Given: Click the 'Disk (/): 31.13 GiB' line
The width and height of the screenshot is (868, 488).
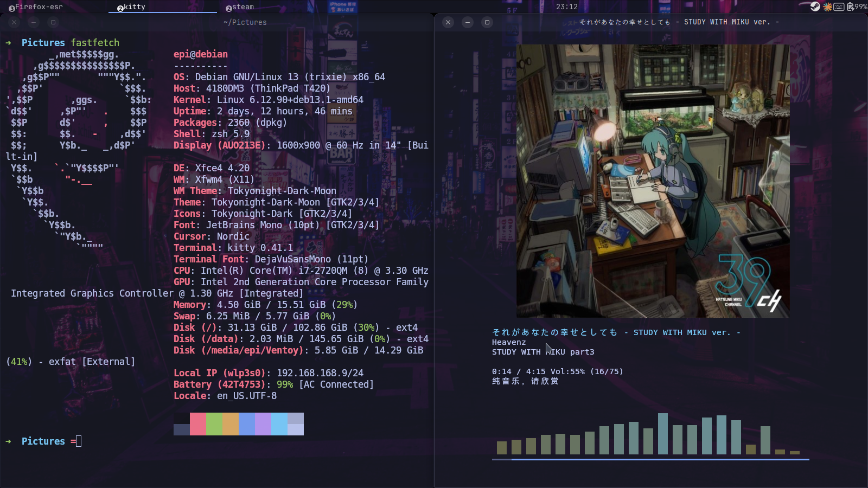Looking at the screenshot, I should (x=296, y=328).
